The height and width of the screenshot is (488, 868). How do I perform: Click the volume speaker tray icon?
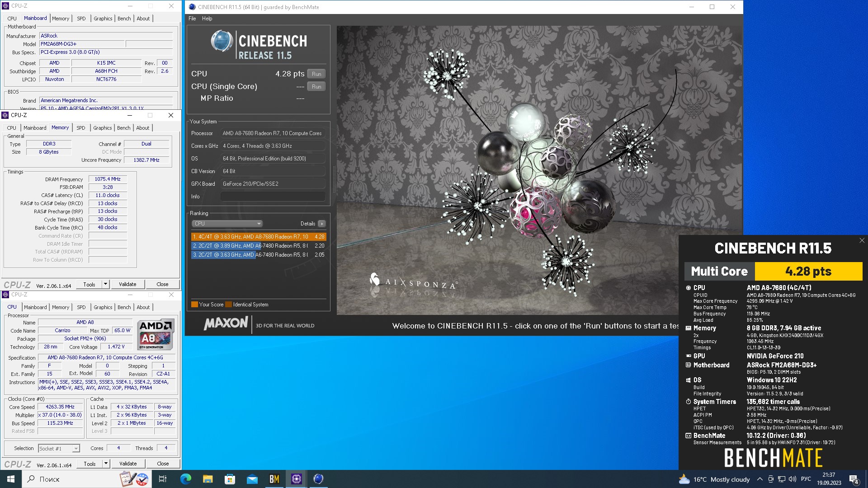pyautogui.click(x=792, y=479)
